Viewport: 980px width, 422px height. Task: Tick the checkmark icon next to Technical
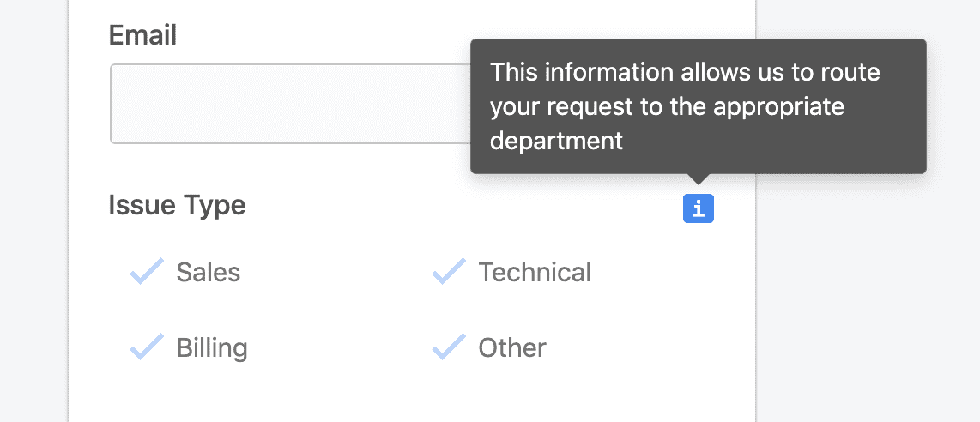449,271
